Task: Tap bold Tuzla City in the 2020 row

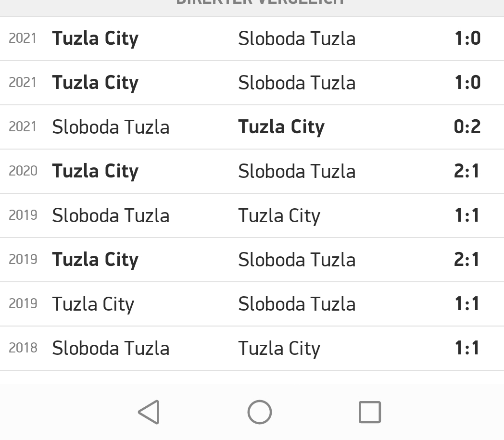Action: click(95, 171)
